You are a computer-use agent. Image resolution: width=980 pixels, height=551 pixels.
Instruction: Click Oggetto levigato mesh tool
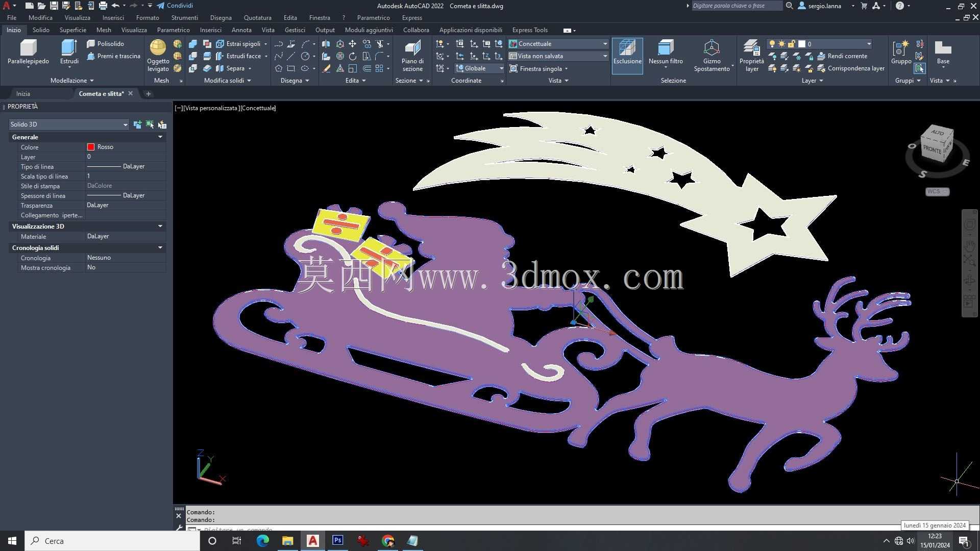tap(158, 56)
